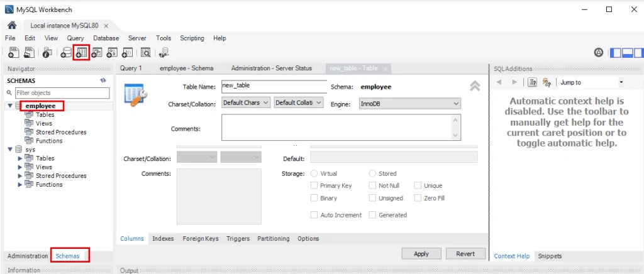This screenshot has height=274, width=644.
Task: Toggle the left sidebar panel icon
Action: point(616,53)
